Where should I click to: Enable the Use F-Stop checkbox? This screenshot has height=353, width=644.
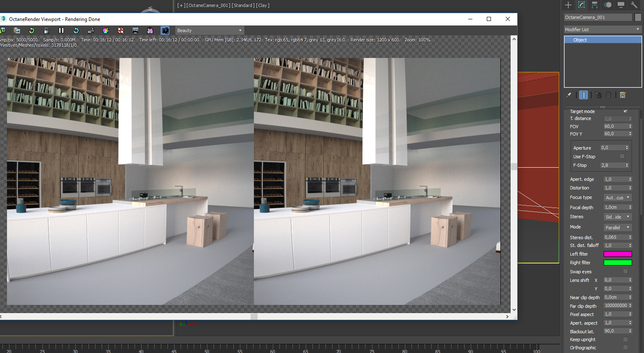622,157
